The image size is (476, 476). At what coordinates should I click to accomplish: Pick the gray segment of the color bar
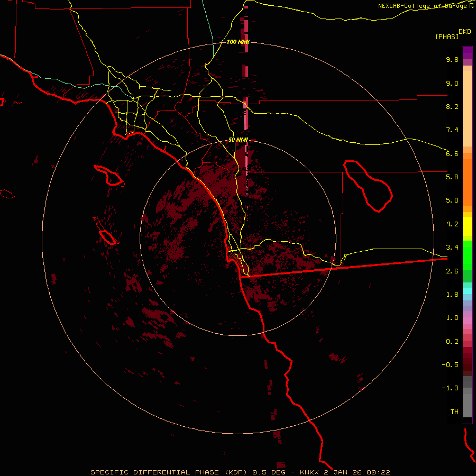(x=467, y=396)
